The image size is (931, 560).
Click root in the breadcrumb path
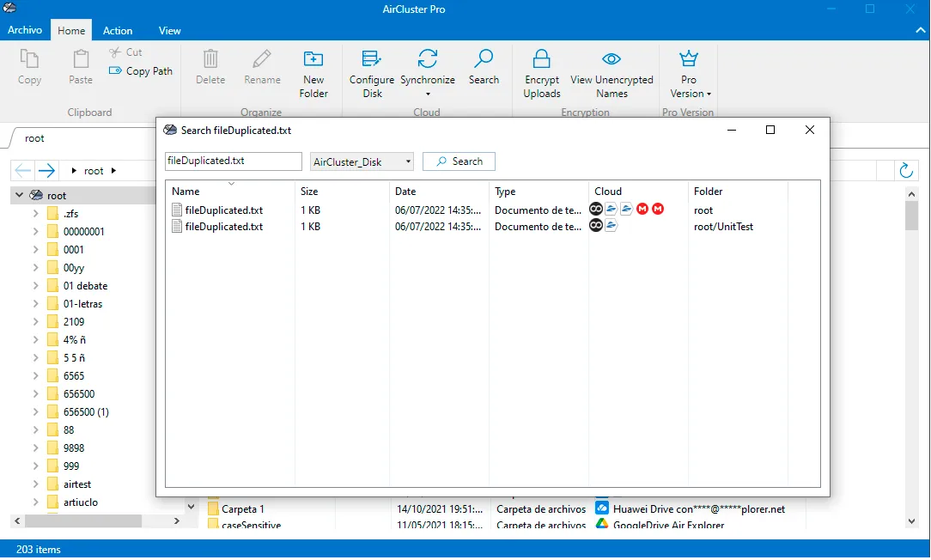(x=94, y=171)
